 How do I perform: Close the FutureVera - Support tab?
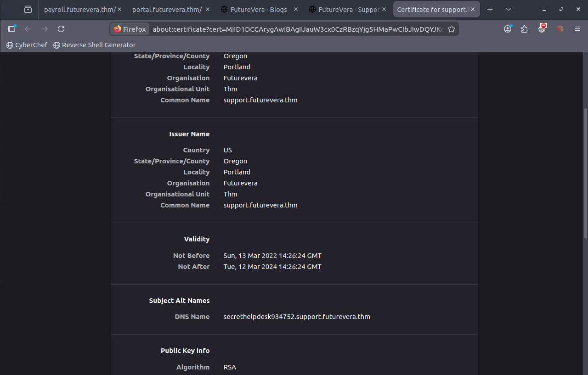[x=384, y=9]
